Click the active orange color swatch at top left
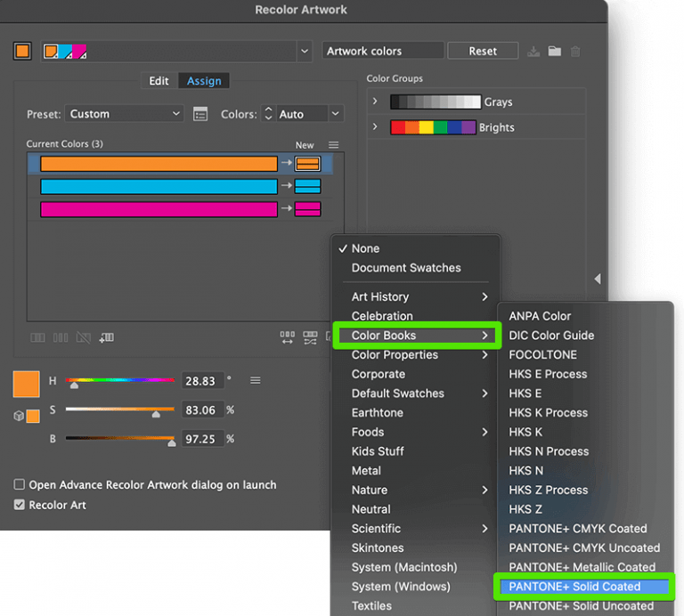This screenshot has height=616, width=684. [22, 51]
